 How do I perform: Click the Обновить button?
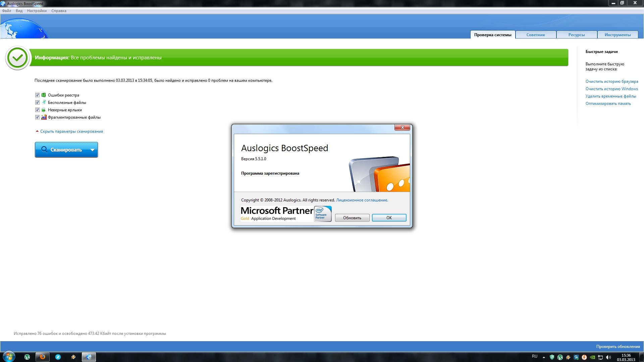[352, 218]
